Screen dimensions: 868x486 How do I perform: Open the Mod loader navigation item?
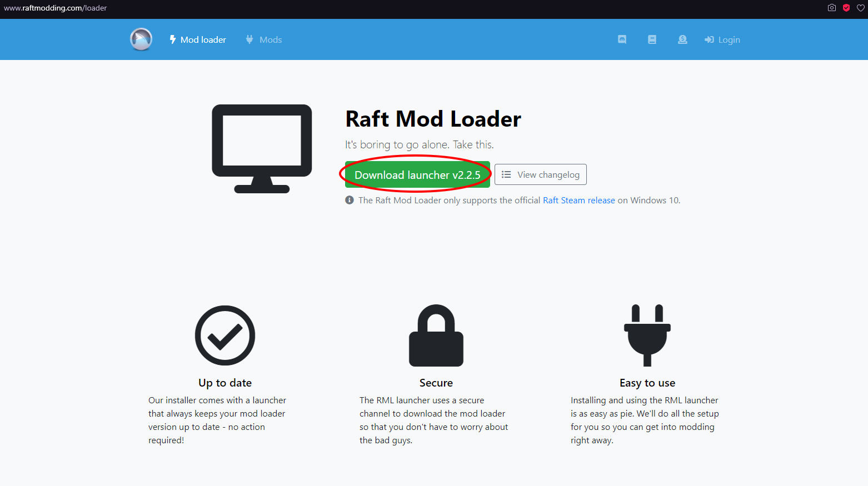(x=198, y=39)
